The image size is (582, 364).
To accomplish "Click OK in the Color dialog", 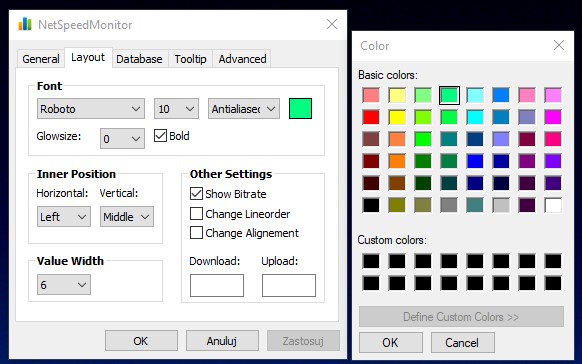I will [x=390, y=342].
